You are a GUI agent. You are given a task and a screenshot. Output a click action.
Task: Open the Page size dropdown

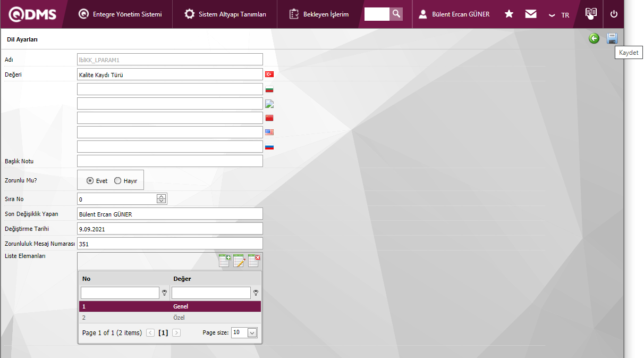pyautogui.click(x=252, y=332)
